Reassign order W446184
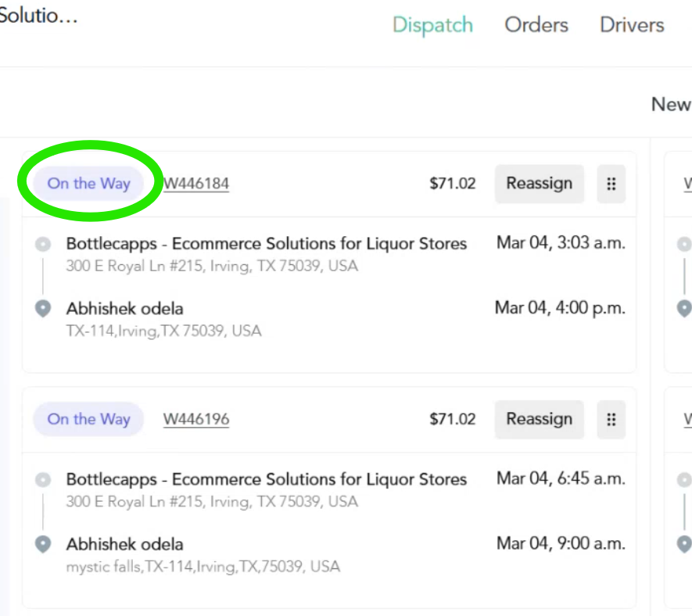Image resolution: width=692 pixels, height=616 pixels. [540, 184]
